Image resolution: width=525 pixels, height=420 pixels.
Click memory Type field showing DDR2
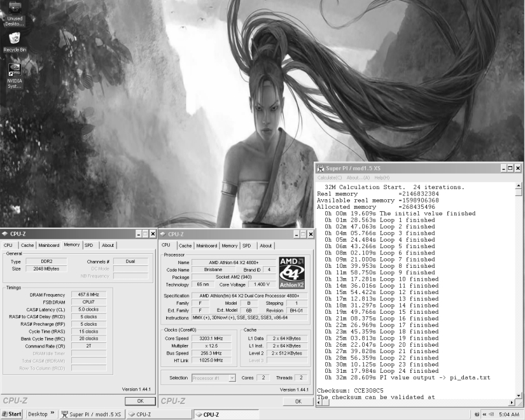46,262
